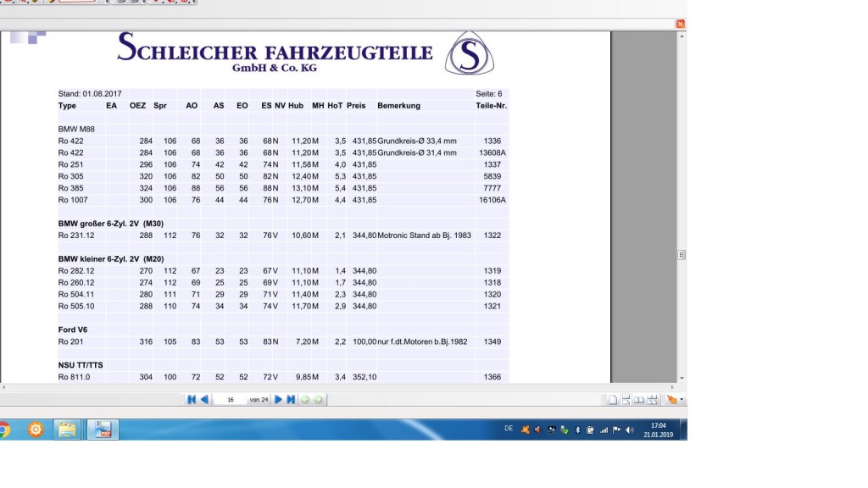
Task: Click the next page arrow
Action: coord(278,400)
